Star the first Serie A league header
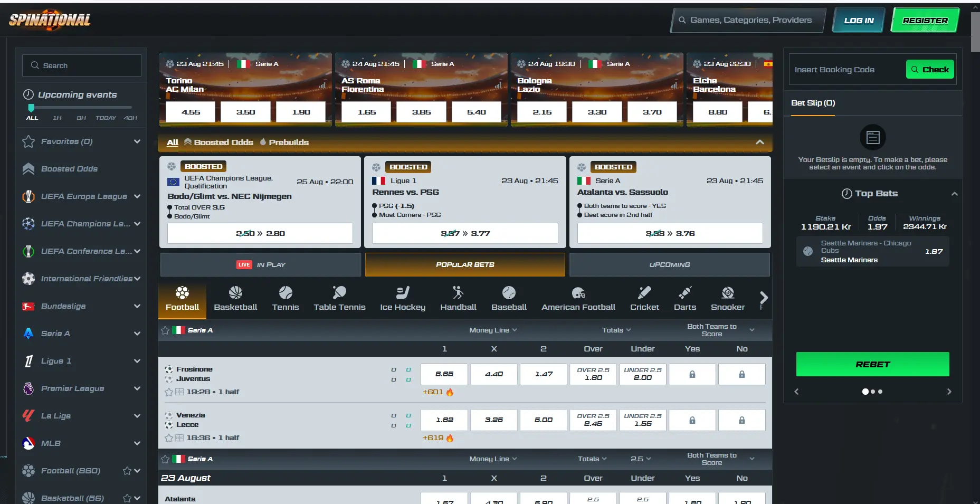 click(x=165, y=330)
